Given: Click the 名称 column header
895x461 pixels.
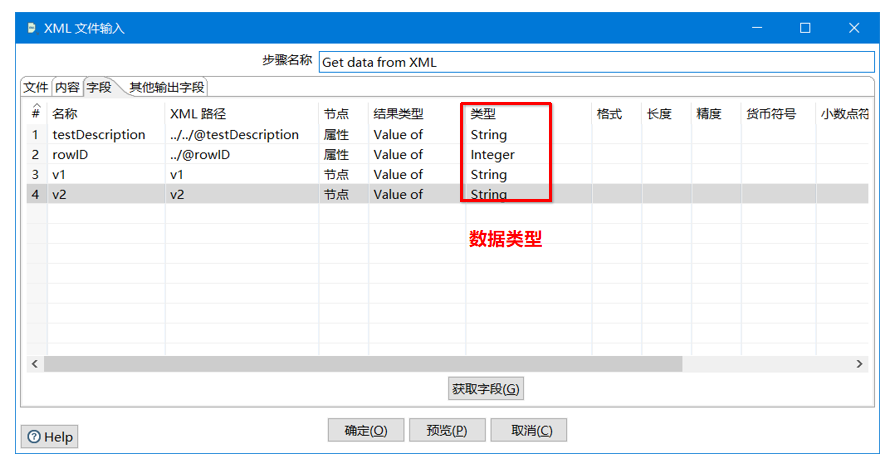Looking at the screenshot, I should click(106, 114).
